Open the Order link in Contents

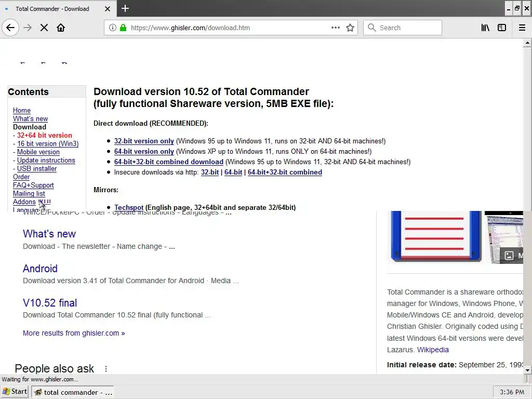pos(21,177)
